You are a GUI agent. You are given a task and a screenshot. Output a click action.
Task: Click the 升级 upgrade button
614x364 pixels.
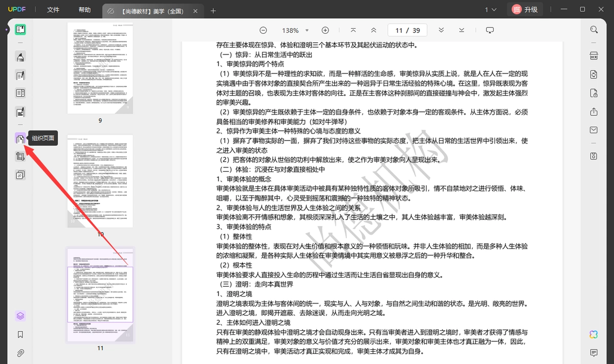click(x=525, y=9)
